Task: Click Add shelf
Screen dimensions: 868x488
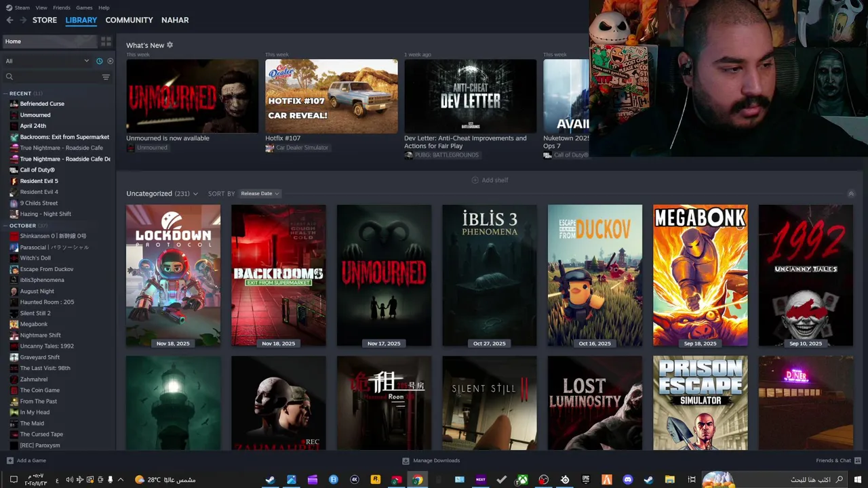Action: coord(490,180)
